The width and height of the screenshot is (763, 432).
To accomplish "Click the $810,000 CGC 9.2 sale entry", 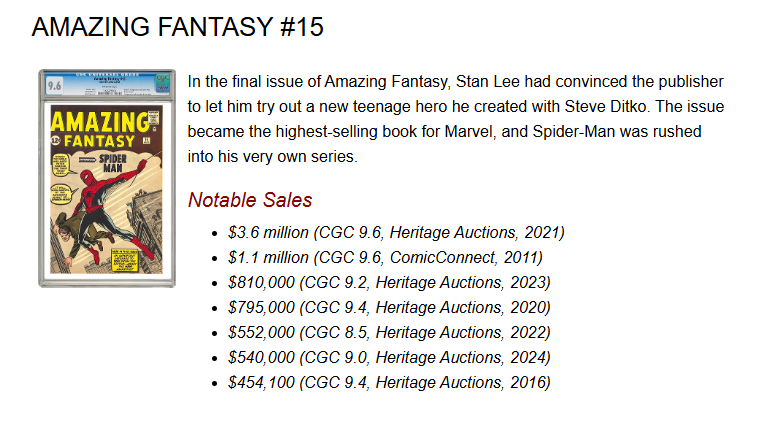I will (389, 282).
